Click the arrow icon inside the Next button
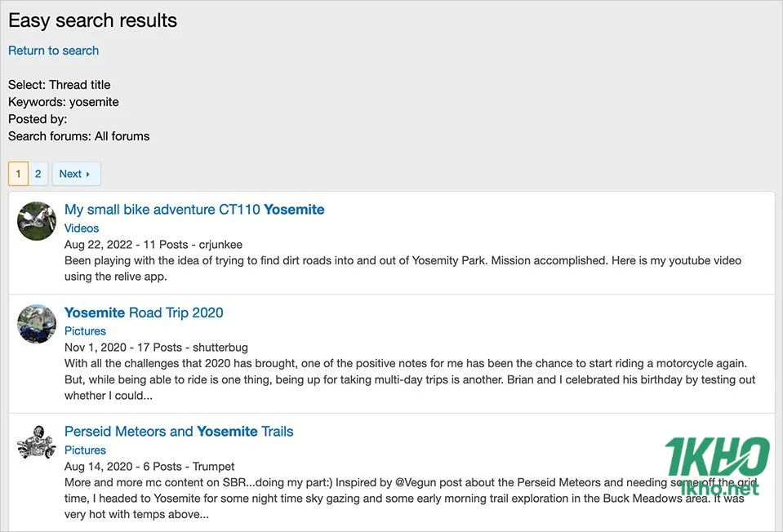 pyautogui.click(x=90, y=174)
